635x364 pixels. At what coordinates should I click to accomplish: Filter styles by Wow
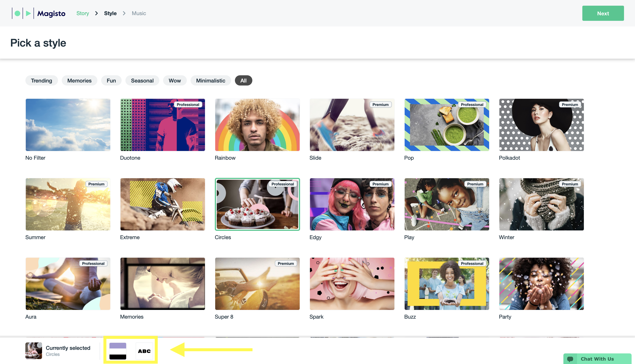[x=175, y=81]
